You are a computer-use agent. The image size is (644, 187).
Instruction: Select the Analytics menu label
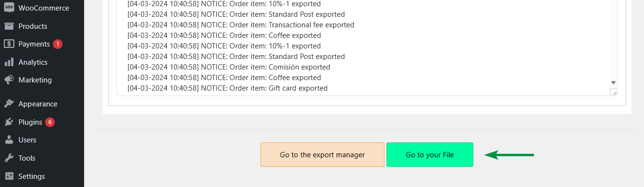click(x=33, y=62)
